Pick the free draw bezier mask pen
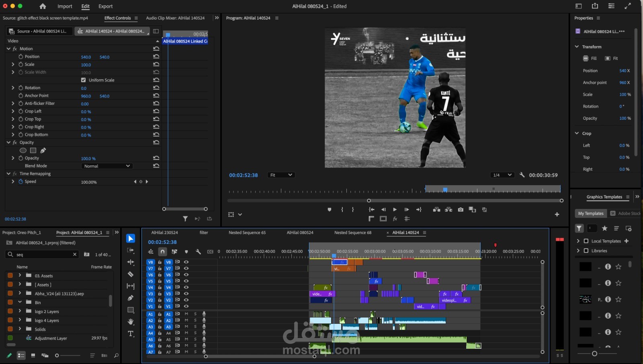The height and width of the screenshot is (364, 643). pos(43,151)
